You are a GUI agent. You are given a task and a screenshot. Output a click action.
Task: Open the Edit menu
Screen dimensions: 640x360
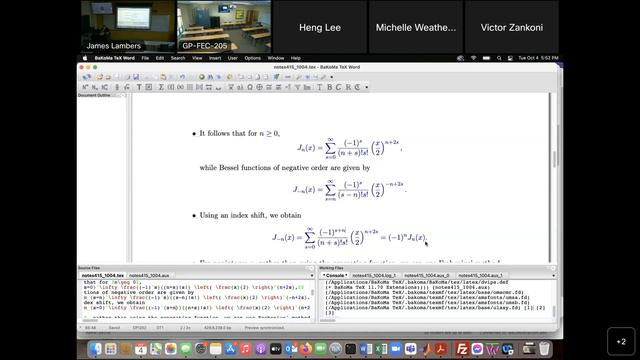(x=160, y=58)
